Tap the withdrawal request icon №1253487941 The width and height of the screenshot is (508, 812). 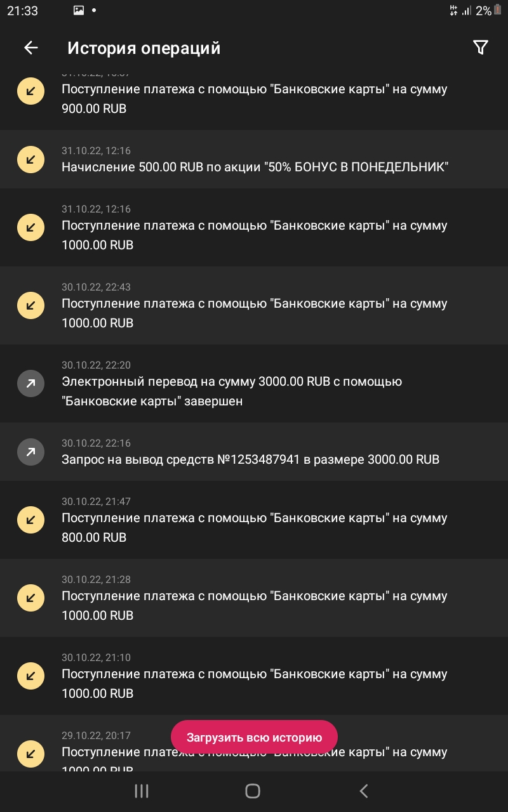click(x=30, y=452)
